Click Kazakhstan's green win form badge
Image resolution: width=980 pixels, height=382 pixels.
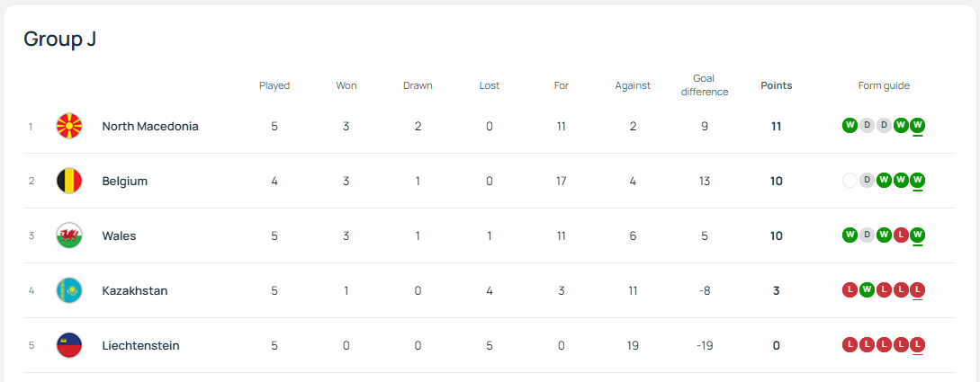click(x=867, y=290)
